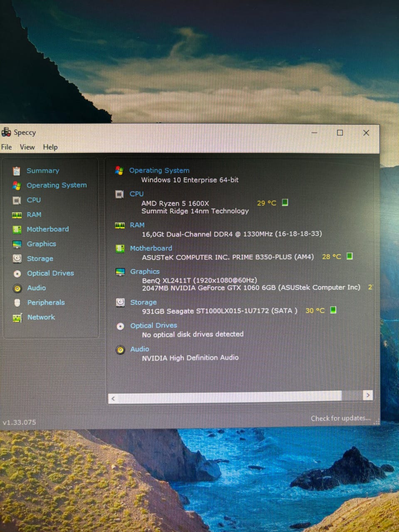This screenshot has width=399, height=532.
Task: Click the Optical Drives disc icon in sidebar
Action: 17,273
